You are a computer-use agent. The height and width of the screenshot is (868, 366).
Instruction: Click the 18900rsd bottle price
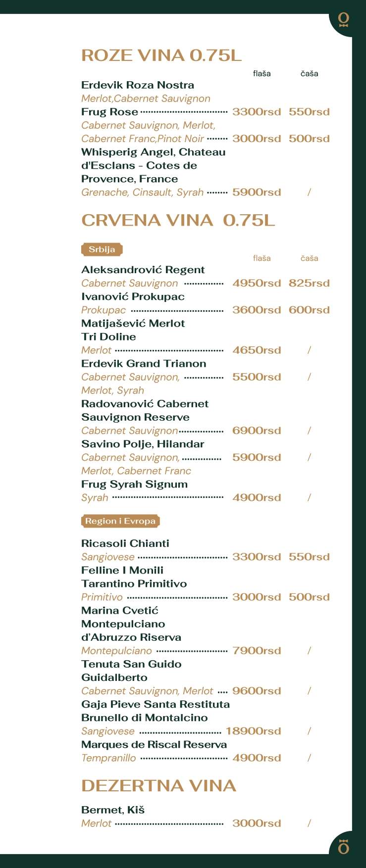coord(253,731)
